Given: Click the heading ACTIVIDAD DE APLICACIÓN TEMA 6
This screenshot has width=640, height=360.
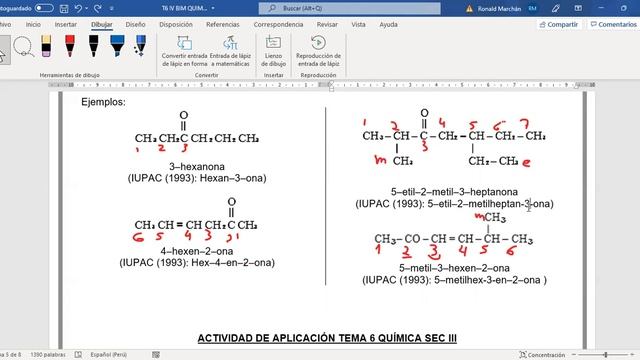Looking at the screenshot, I should 327,338.
